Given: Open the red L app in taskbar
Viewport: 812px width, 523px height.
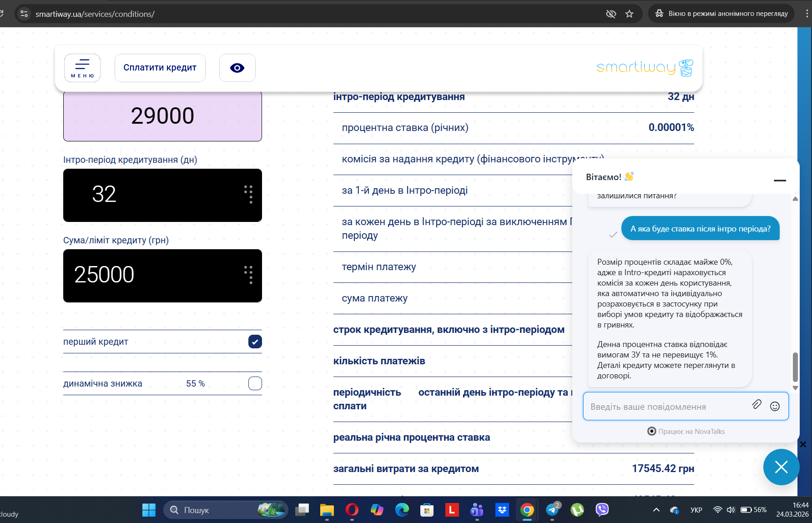Looking at the screenshot, I should tap(452, 510).
